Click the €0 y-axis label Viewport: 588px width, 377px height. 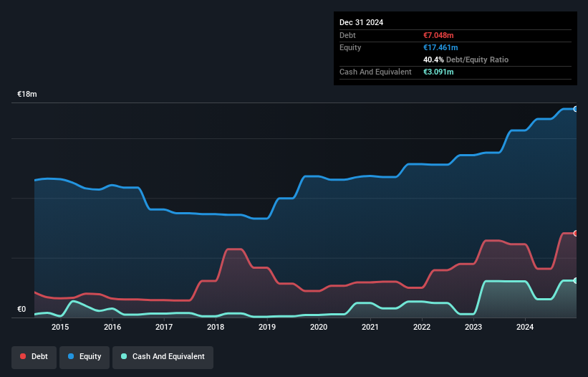(21, 309)
